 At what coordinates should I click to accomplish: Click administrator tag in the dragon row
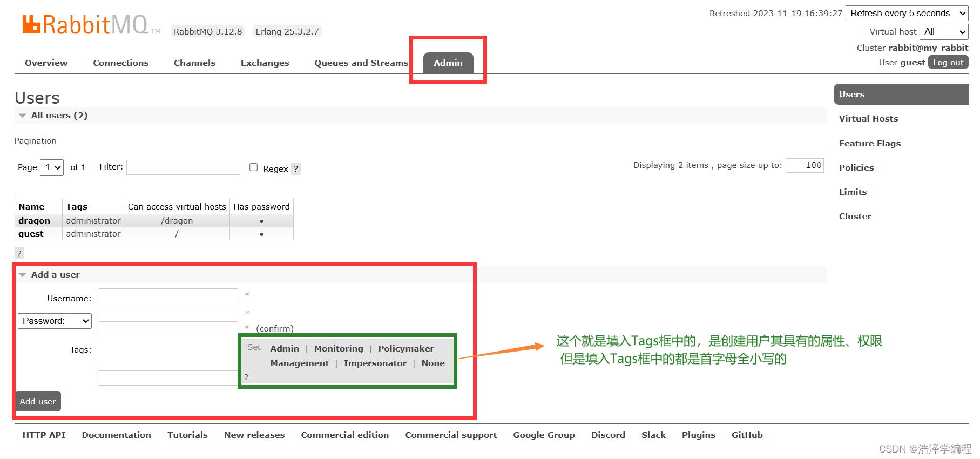point(93,221)
